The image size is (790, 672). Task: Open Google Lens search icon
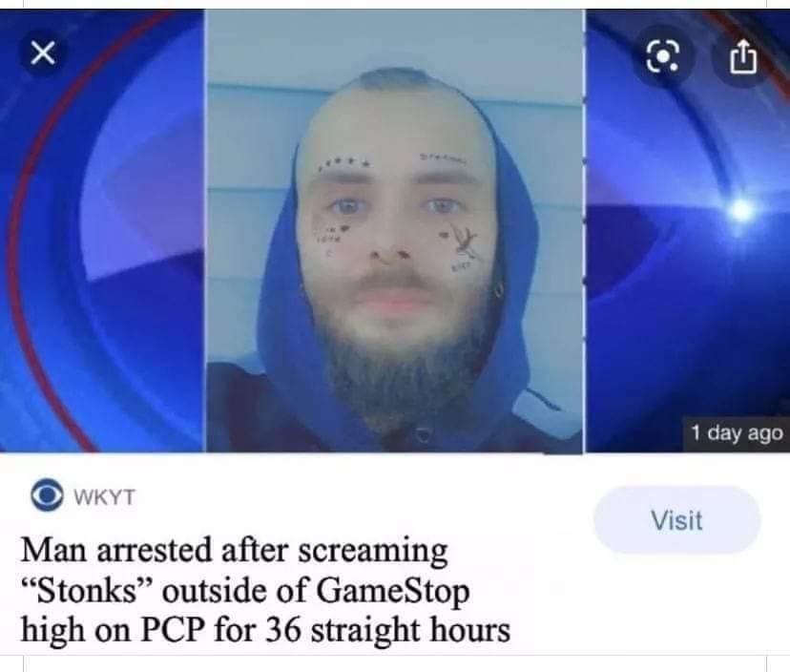(x=662, y=57)
